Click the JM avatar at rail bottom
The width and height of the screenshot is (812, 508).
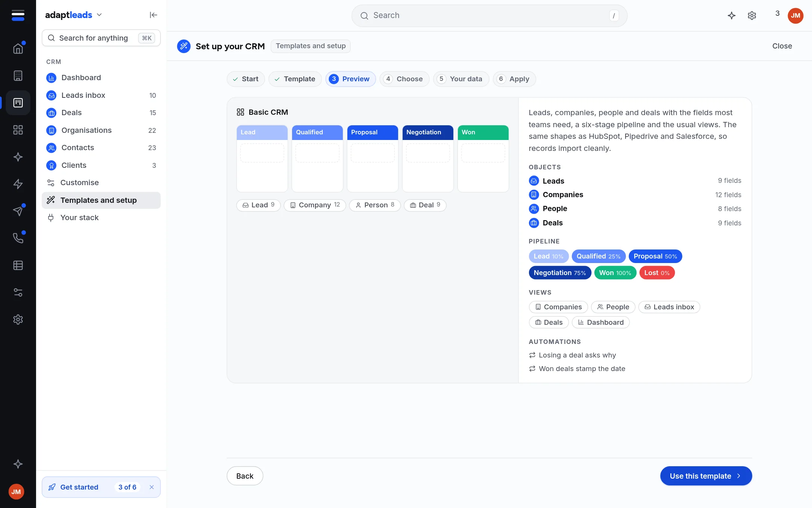(16, 492)
